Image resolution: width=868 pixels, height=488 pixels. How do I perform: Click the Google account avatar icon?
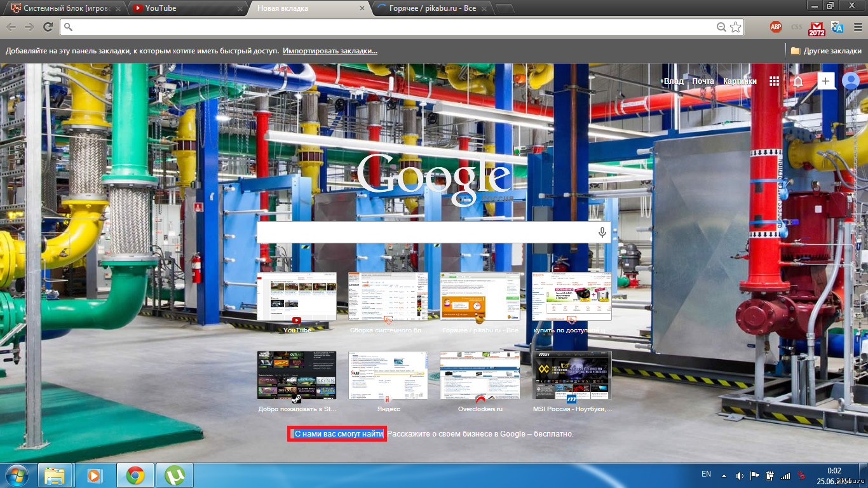(x=850, y=81)
